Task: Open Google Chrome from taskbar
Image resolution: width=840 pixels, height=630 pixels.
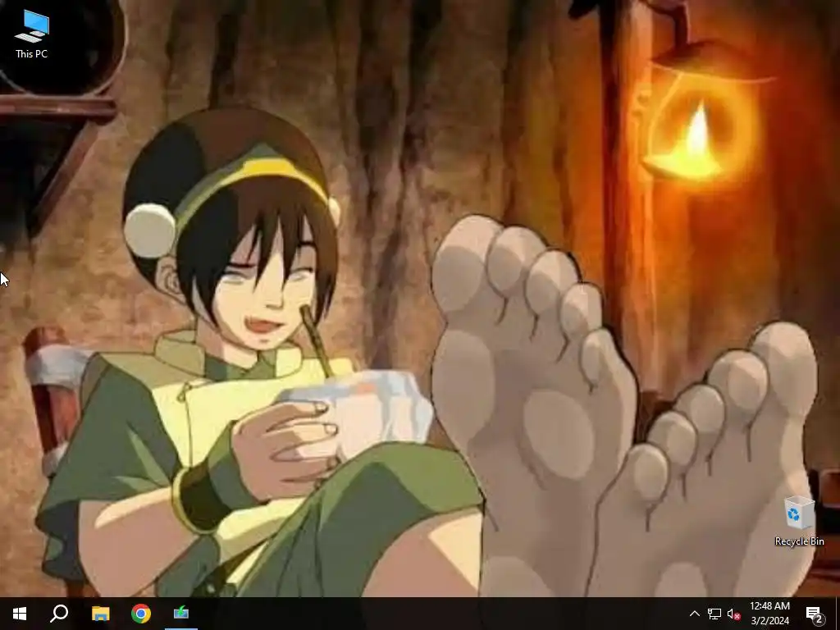Action: point(141,614)
